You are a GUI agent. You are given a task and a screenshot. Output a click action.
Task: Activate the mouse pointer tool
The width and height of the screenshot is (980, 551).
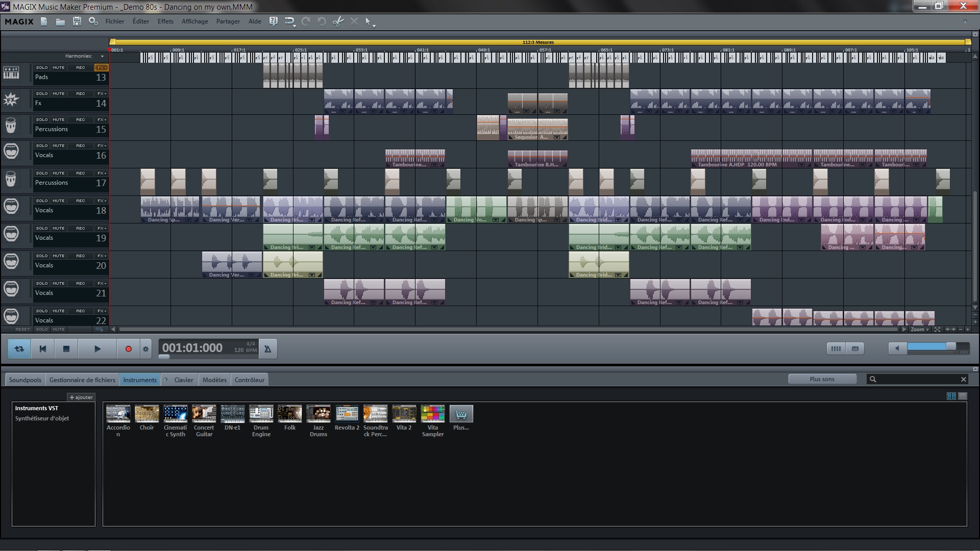tap(369, 21)
